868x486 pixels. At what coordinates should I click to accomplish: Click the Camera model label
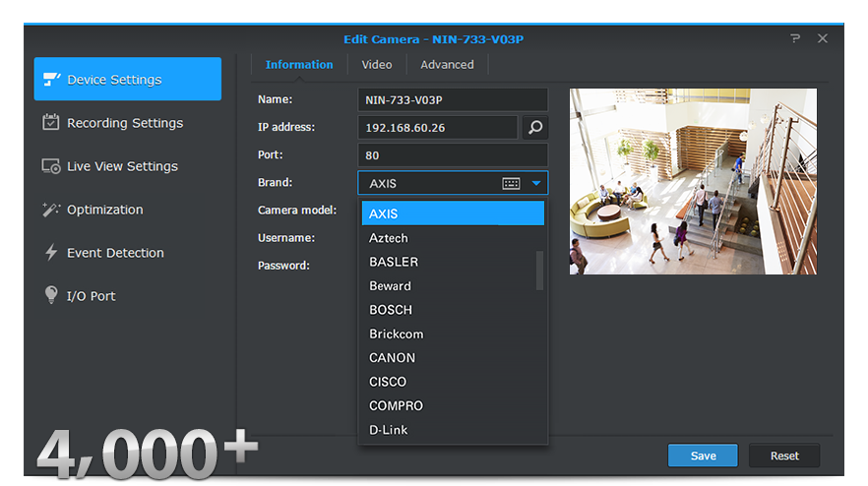pyautogui.click(x=297, y=211)
